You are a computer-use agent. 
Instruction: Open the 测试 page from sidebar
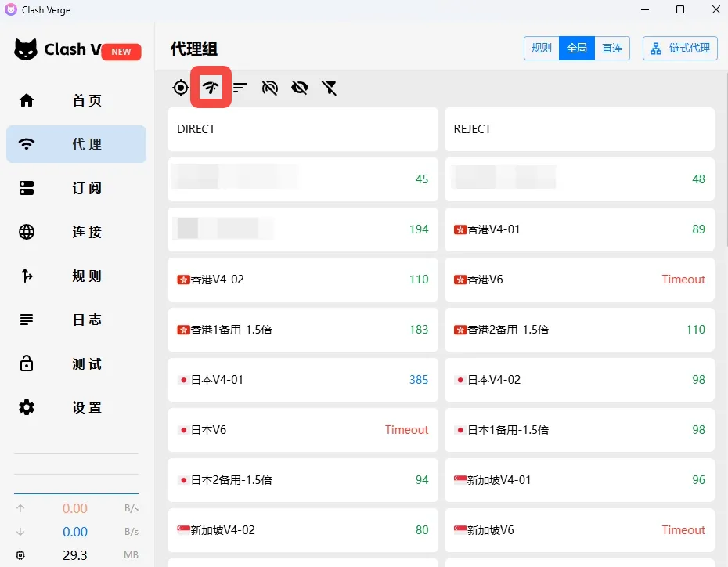pyautogui.click(x=76, y=363)
